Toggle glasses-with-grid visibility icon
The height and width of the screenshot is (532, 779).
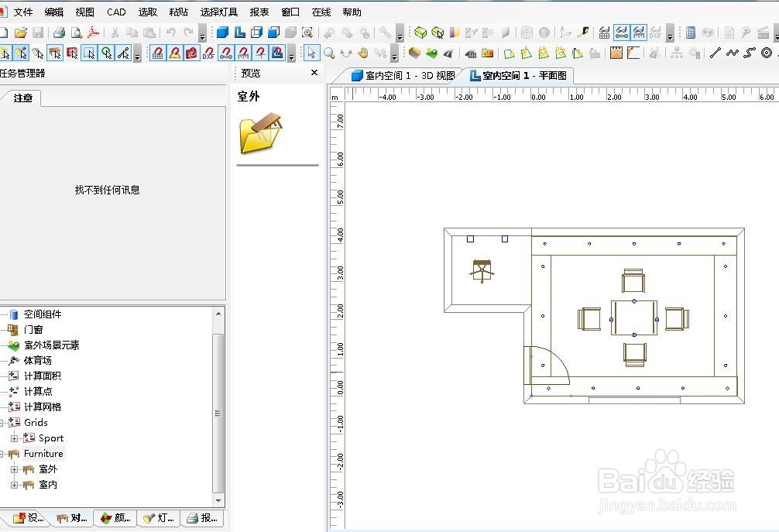coord(604,33)
